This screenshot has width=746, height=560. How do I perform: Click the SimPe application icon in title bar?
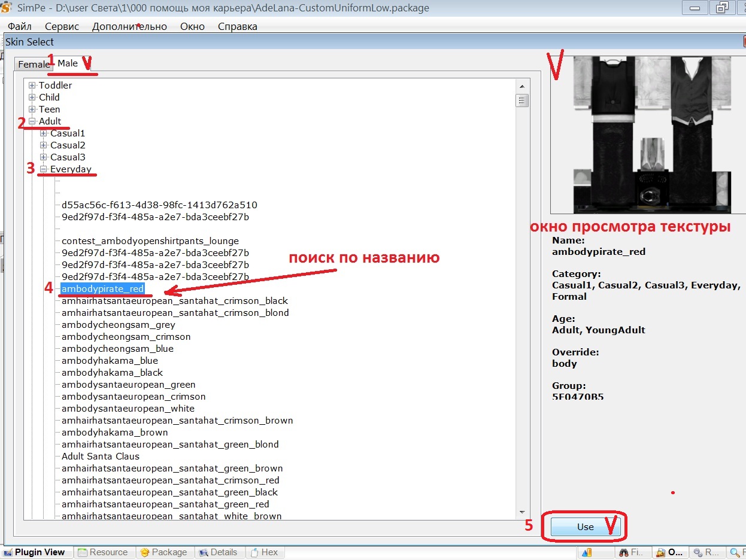click(6, 8)
